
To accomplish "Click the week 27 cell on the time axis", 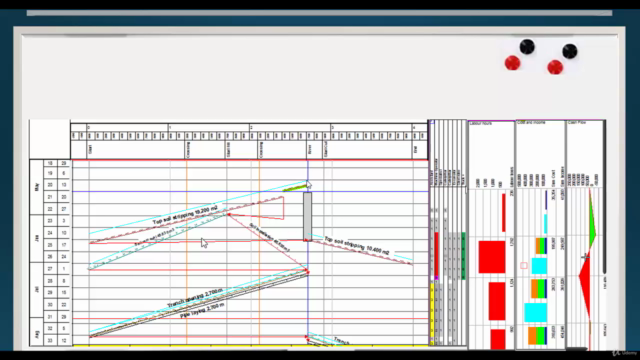I will tap(50, 269).
